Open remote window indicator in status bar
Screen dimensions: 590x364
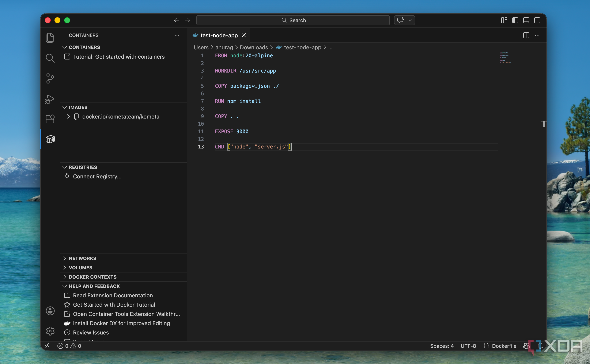pyautogui.click(x=47, y=346)
